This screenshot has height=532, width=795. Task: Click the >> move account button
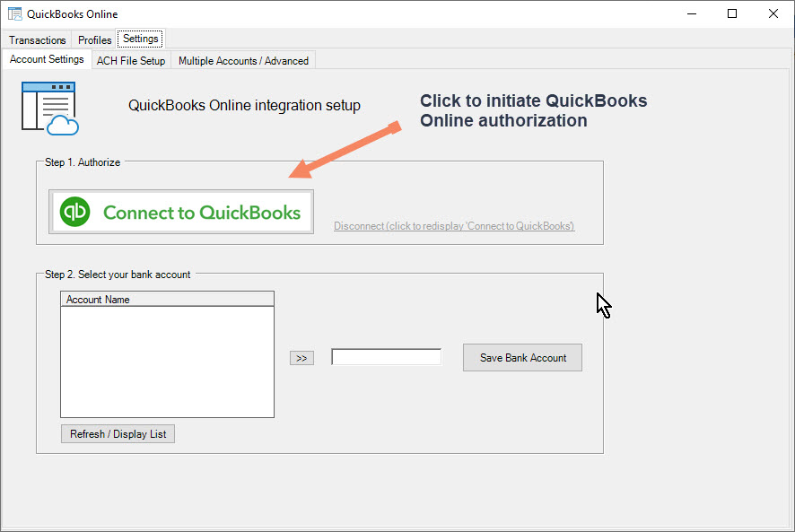301,358
